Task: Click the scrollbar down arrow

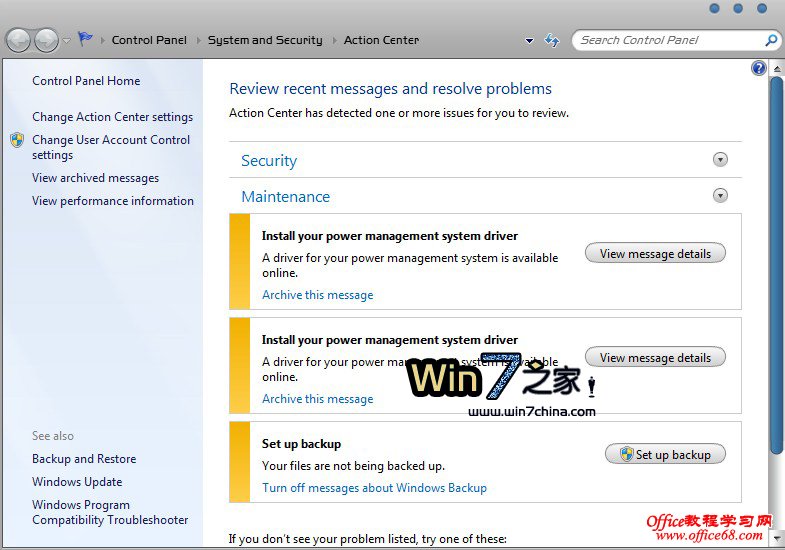Action: 776,538
